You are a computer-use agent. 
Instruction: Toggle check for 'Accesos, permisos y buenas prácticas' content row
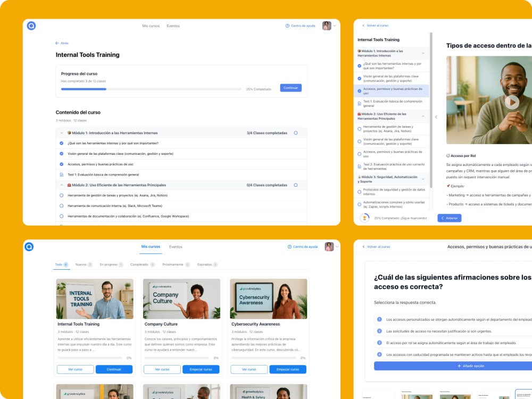point(61,164)
